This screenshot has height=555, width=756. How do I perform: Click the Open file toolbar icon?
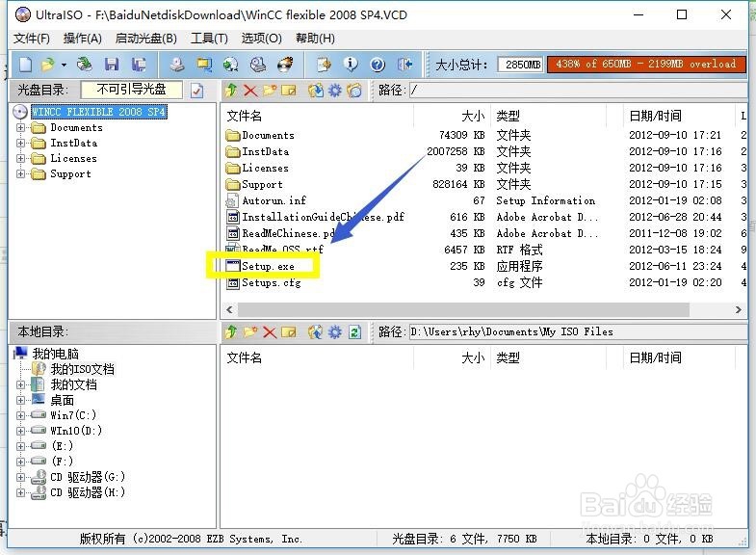[48, 65]
